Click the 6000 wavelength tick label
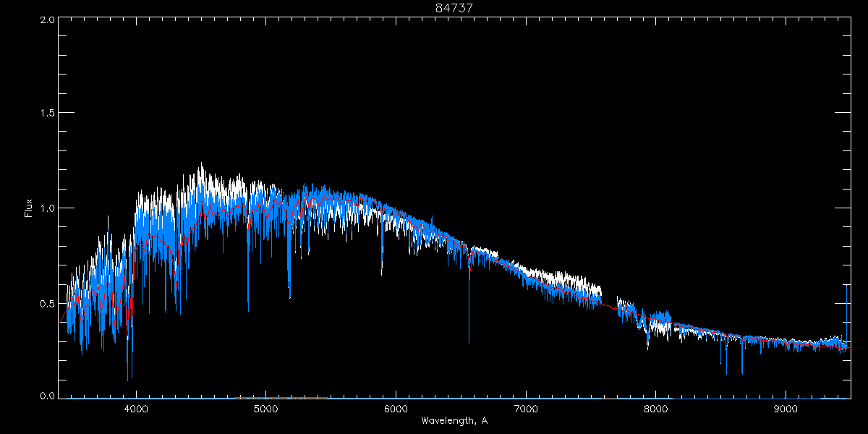The image size is (868, 434). tap(396, 408)
